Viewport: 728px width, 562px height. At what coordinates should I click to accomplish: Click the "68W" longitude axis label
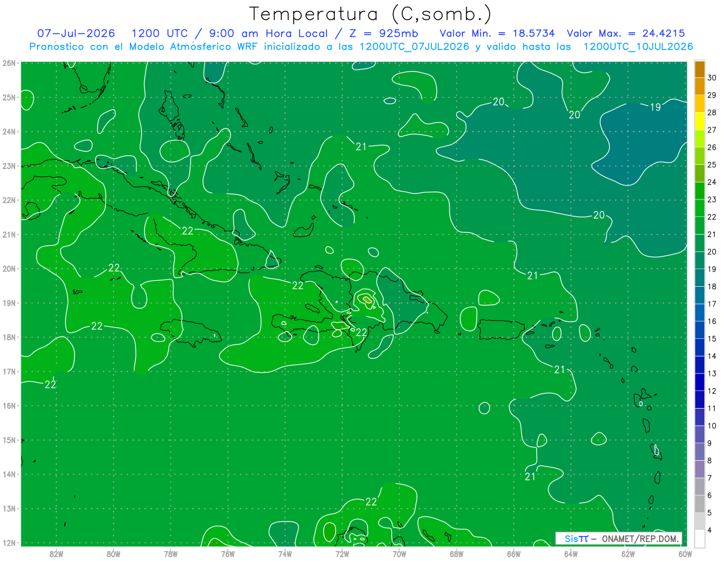click(457, 554)
